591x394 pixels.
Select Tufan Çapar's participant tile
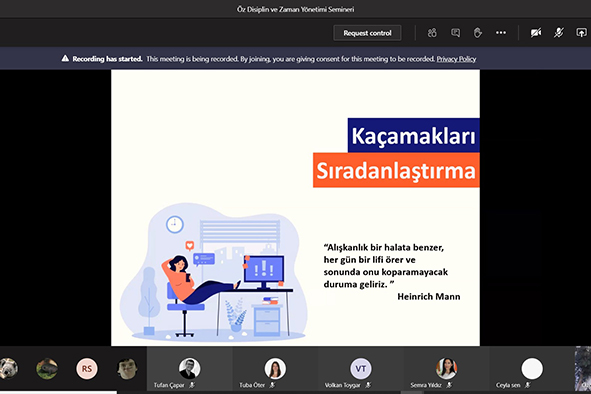190,369
